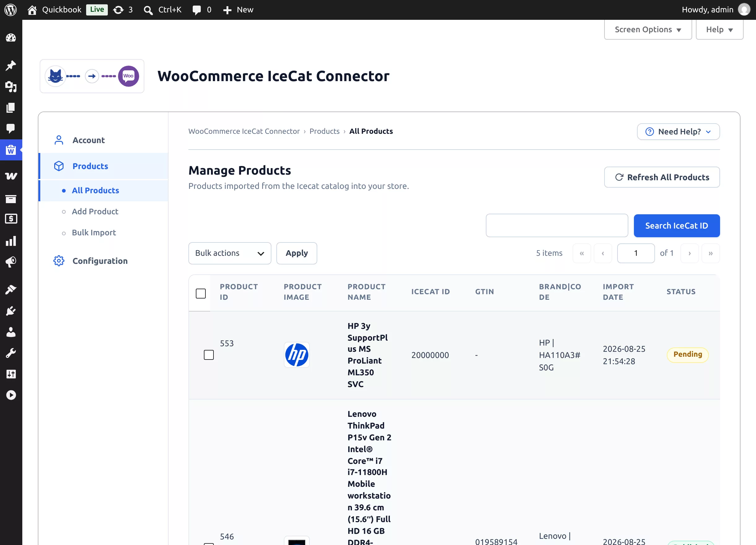756x545 pixels.
Task: Click the IceCat connector logo
Action: pos(92,76)
